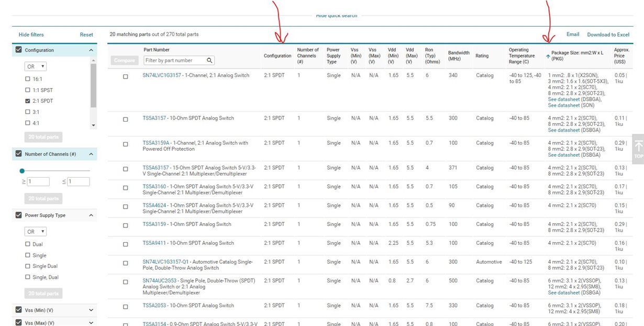Click the search magnifier in part number filter

pos(209,60)
